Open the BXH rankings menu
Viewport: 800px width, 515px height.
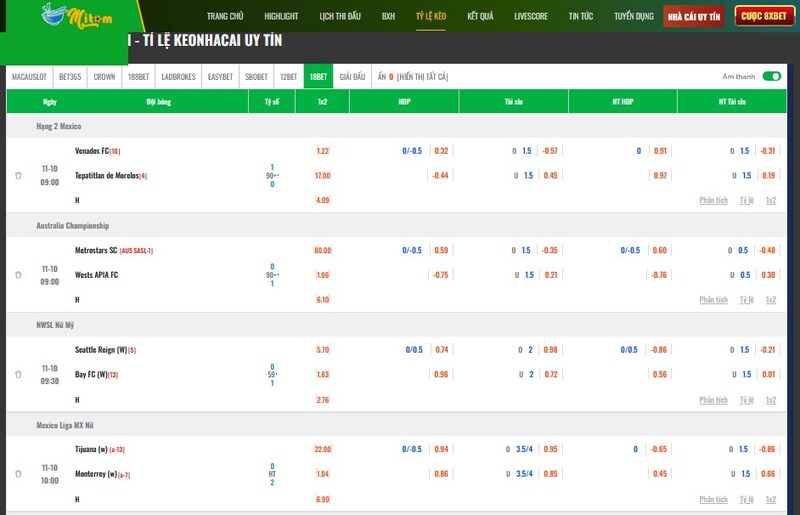click(388, 17)
